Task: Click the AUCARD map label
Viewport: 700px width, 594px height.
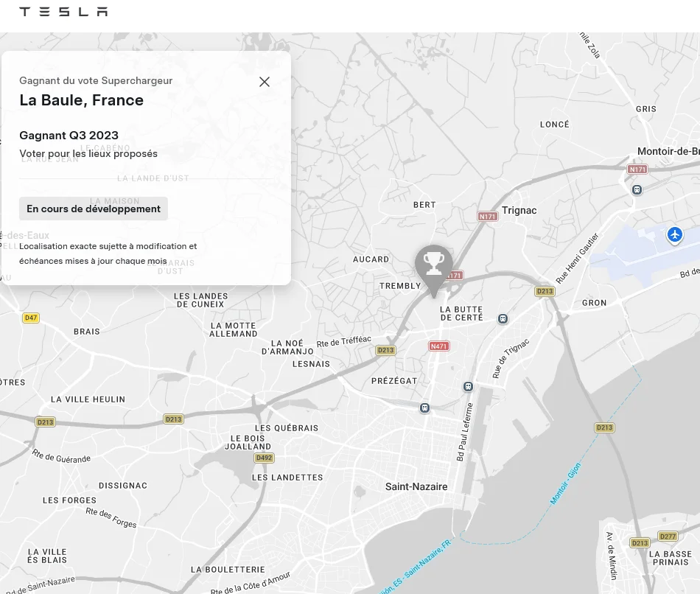Action: tap(371, 259)
